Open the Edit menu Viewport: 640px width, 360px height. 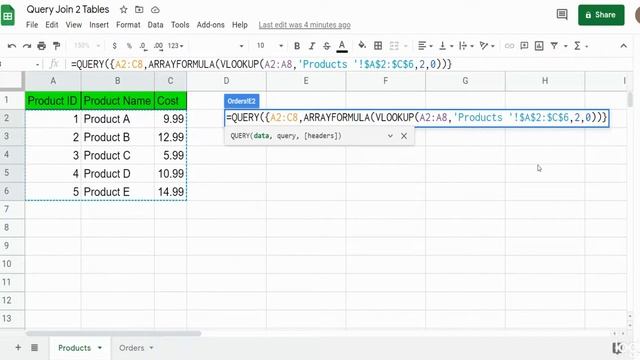tap(51, 25)
